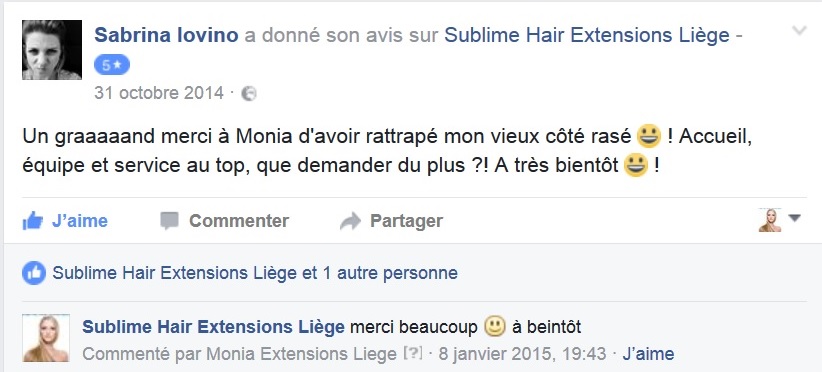
Task: Like the comment via J'aime link
Action: 648,354
